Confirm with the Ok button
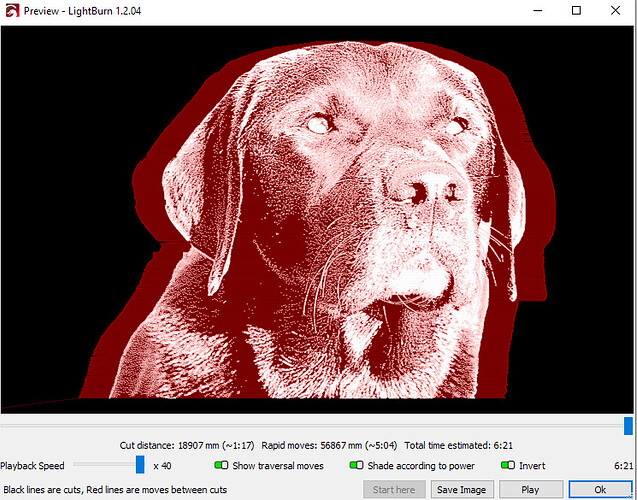 pos(600,489)
